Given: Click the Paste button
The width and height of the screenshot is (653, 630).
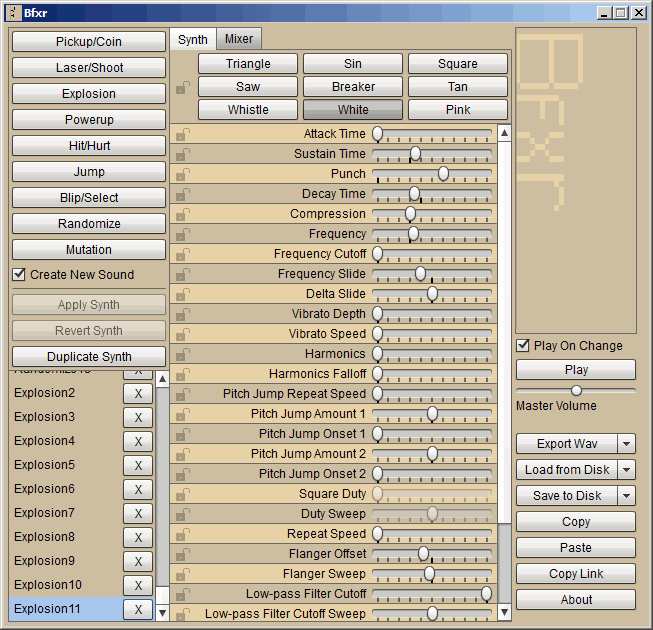Looking at the screenshot, I should [576, 548].
